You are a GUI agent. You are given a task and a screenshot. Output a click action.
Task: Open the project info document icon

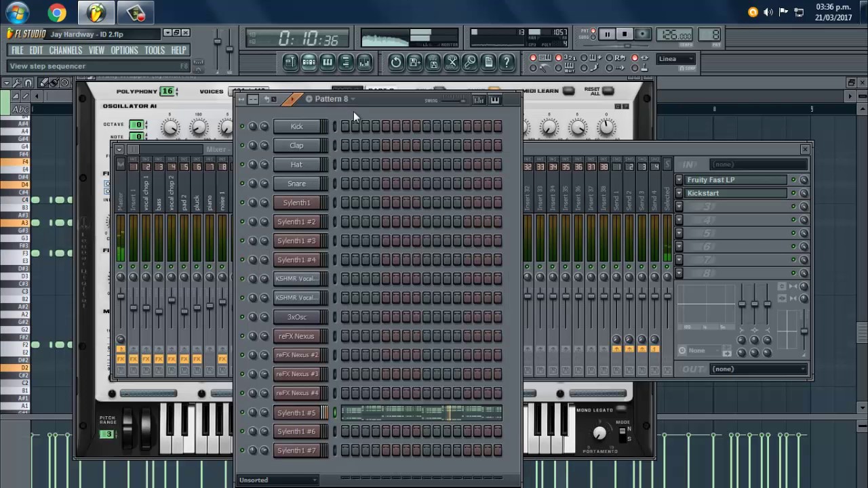(x=488, y=62)
